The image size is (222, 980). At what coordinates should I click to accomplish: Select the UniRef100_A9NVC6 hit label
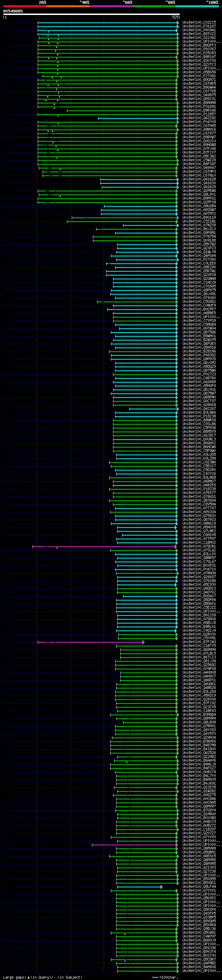click(x=199, y=130)
